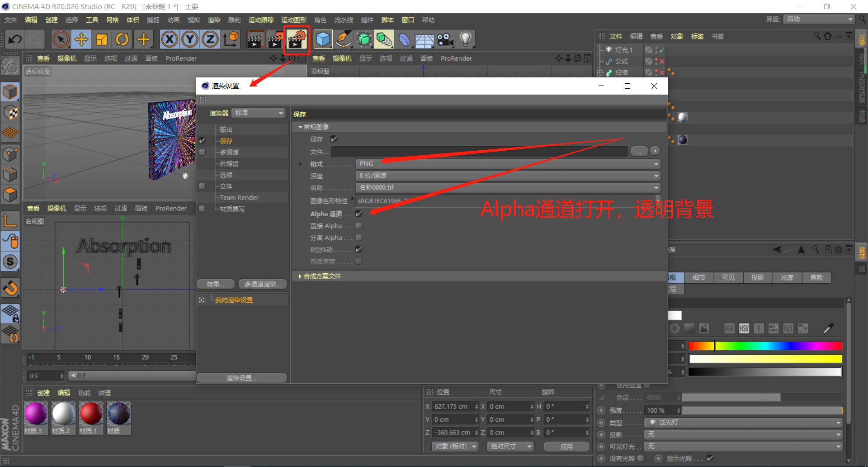Switch to the ProRender tab in viewport panel
The image size is (868, 467).
(x=181, y=58)
